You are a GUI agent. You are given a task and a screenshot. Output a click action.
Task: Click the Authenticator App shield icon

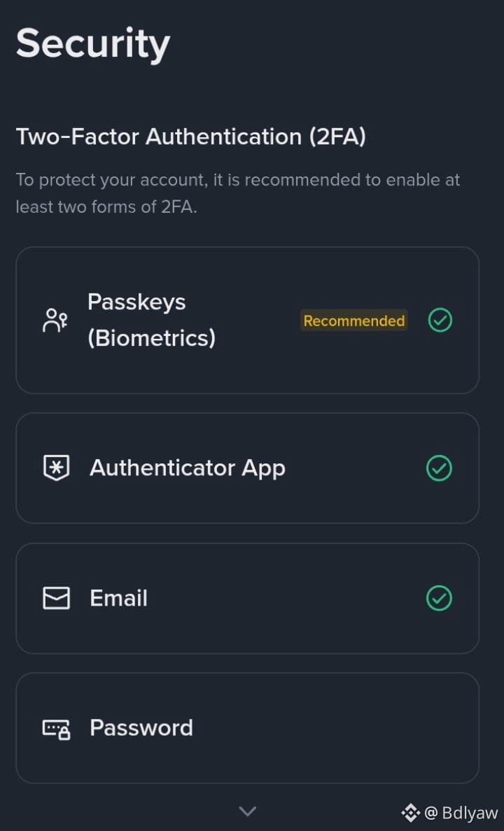(56, 468)
